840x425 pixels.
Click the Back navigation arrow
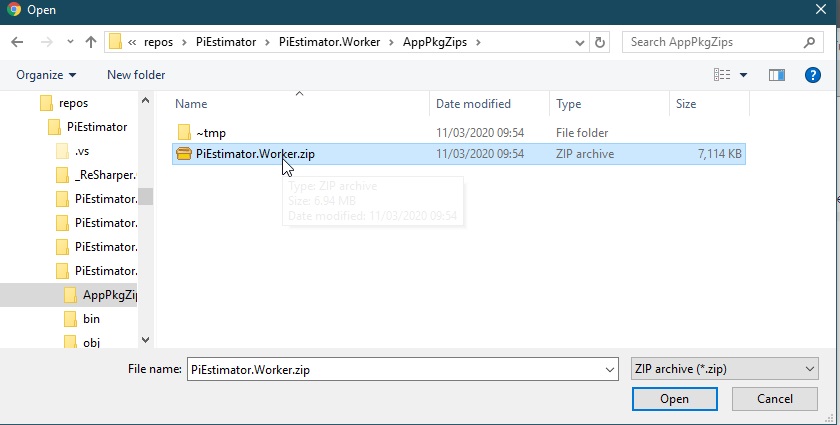coord(18,42)
